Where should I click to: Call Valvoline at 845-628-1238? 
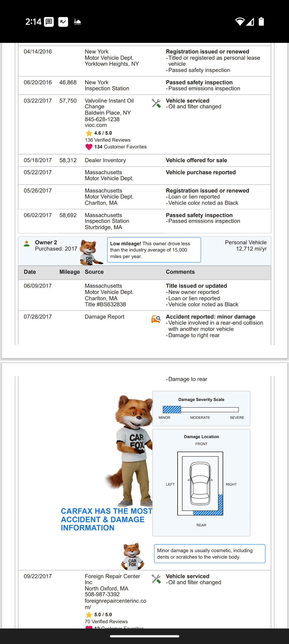click(x=102, y=119)
